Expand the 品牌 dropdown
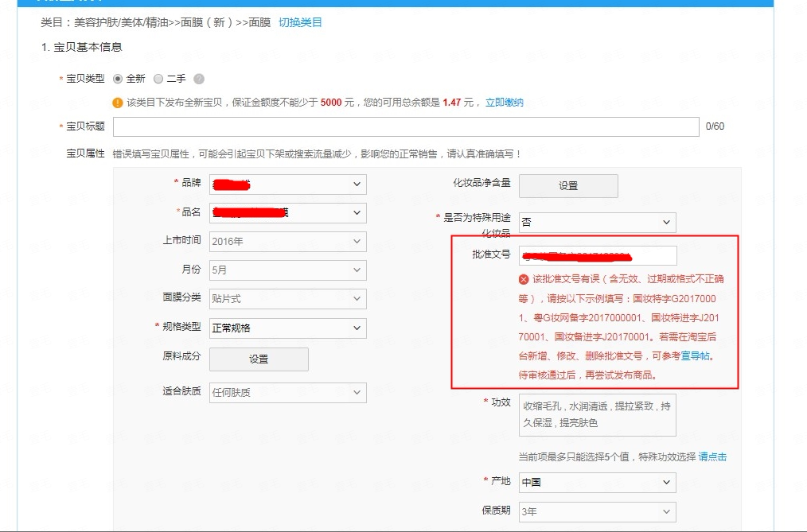Image resolution: width=807 pixels, height=532 pixels. 287,184
